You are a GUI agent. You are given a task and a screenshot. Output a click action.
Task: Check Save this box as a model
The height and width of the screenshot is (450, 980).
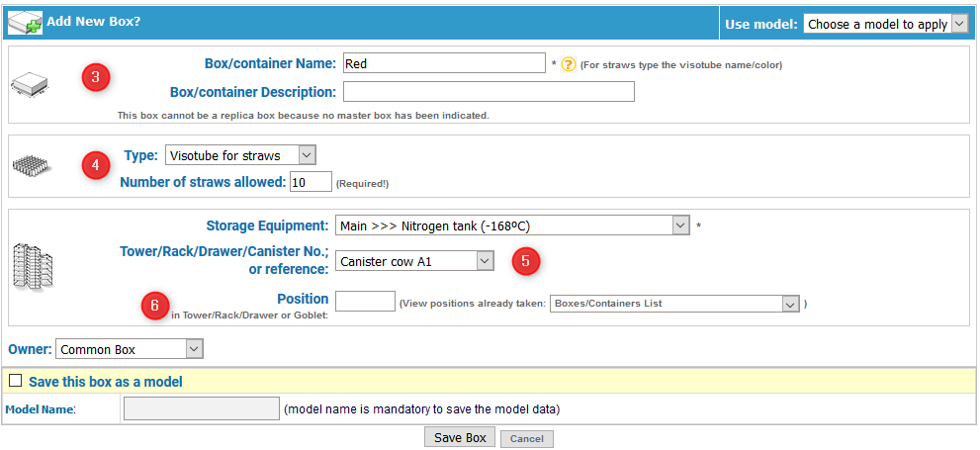pyautogui.click(x=16, y=381)
